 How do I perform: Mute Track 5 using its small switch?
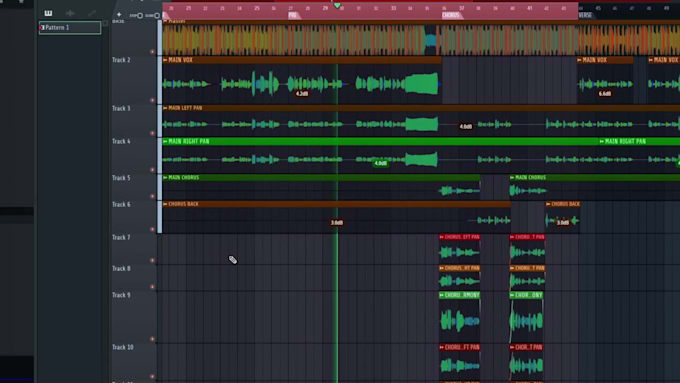coord(152,196)
